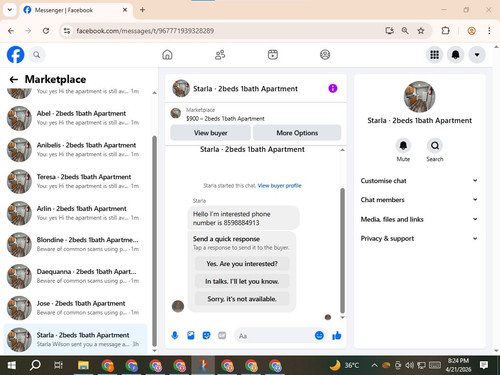500x375 pixels.
Task: Open Windows taskbar search
Action: pyautogui.click(x=35, y=365)
